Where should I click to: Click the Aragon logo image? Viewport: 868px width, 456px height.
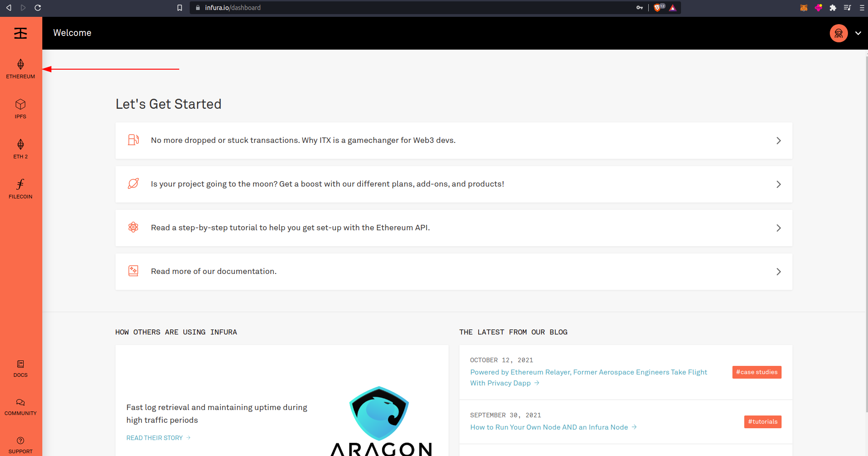[381, 421]
